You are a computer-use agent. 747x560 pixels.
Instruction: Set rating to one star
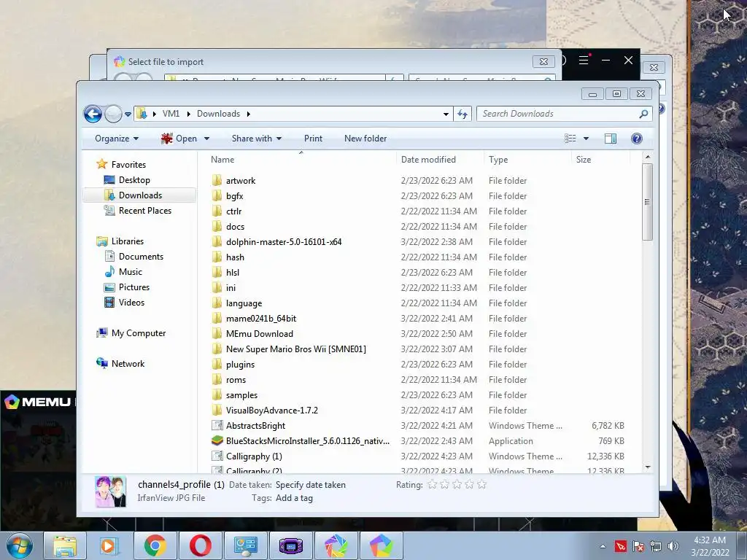coord(432,484)
